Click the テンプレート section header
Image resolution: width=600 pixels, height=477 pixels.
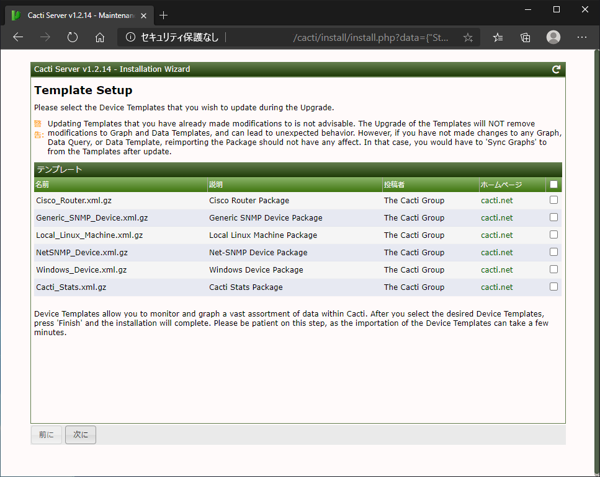[298, 169]
